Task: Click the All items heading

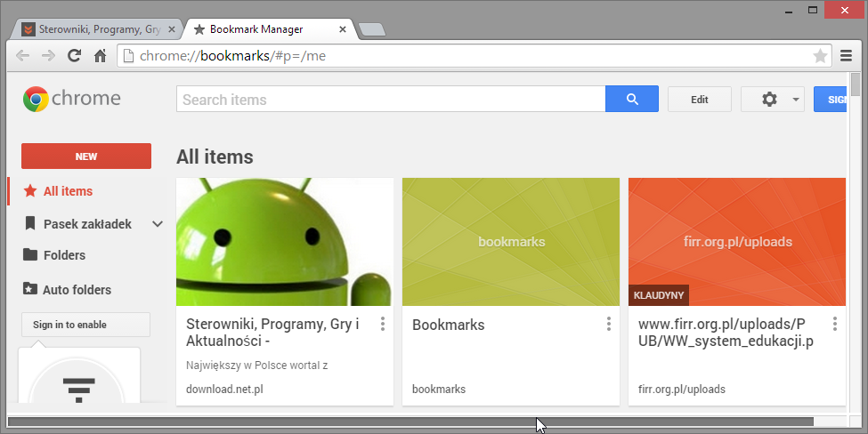Action: [x=215, y=157]
